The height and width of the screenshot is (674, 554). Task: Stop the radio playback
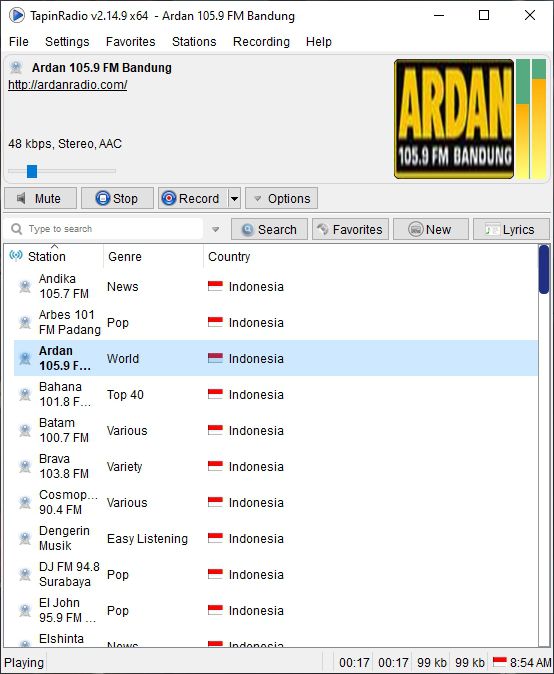(117, 198)
